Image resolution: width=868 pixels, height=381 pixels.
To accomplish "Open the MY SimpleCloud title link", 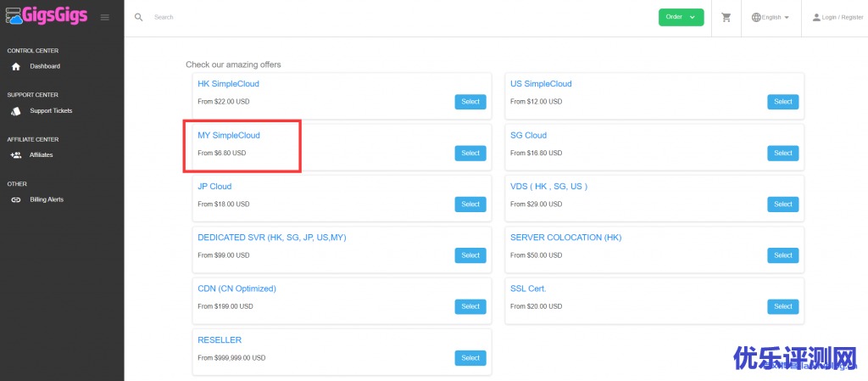I will [x=229, y=135].
